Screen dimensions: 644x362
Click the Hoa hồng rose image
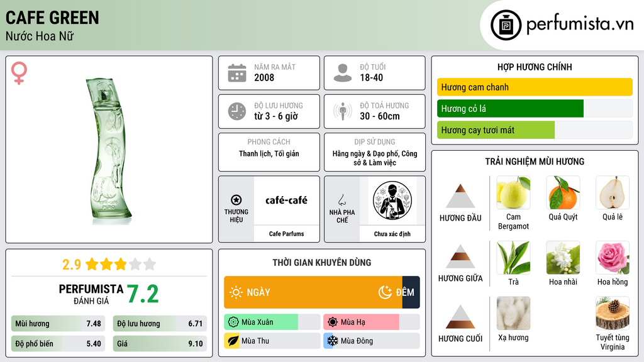tap(613, 257)
